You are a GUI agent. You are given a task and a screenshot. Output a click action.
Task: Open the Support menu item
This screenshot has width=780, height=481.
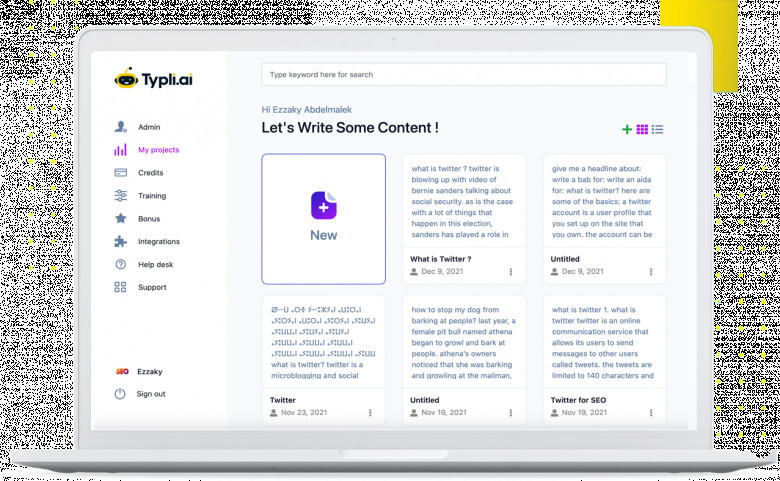[152, 288]
